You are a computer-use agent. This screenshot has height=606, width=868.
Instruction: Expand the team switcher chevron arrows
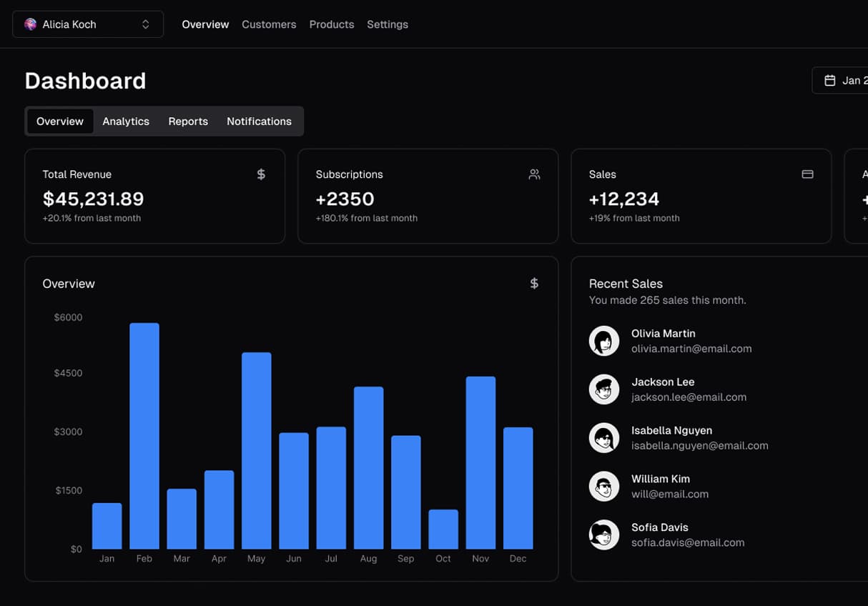click(x=146, y=24)
